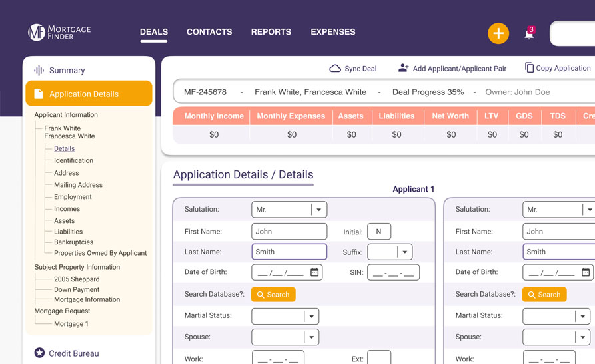Select Frank White Francesca White applicant pair
The height and width of the screenshot is (364, 595).
point(69,132)
